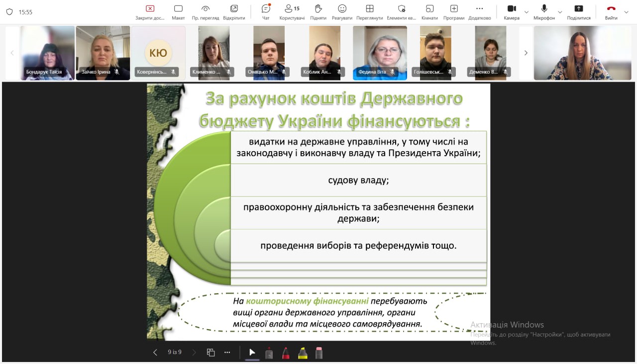Screen dimensions: 637x364
Task: Click Поділитися to share content
Action: click(578, 12)
